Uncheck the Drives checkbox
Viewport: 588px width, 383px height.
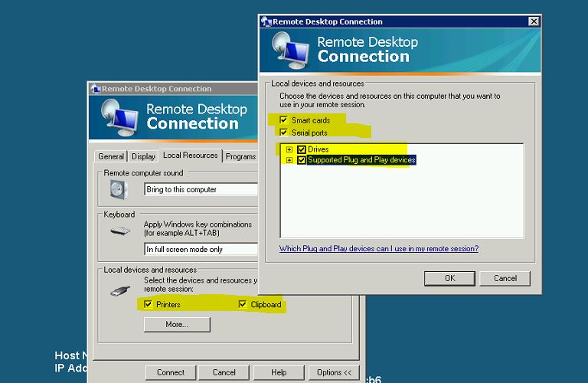pyautogui.click(x=302, y=149)
